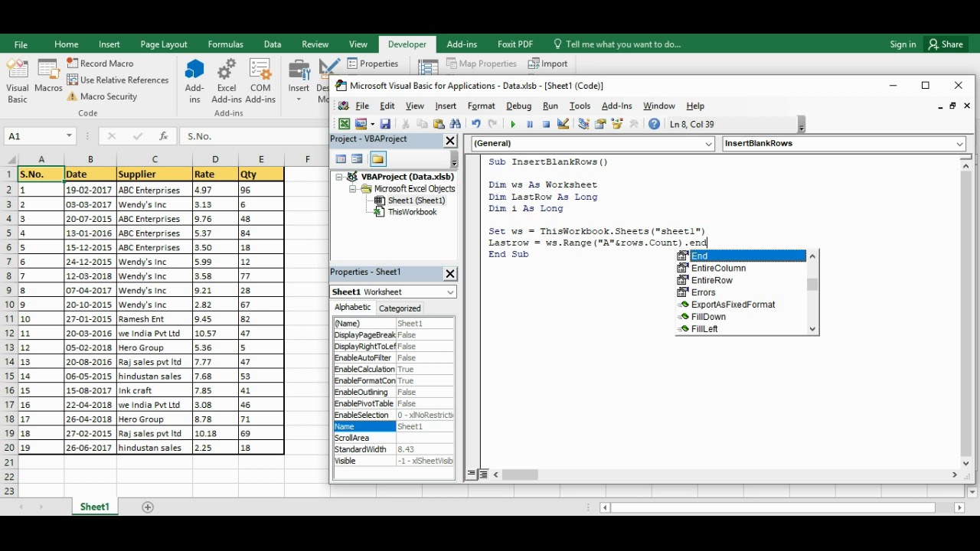This screenshot has height=551, width=980.
Task: Click View Code icon in Project panel
Action: tap(341, 159)
